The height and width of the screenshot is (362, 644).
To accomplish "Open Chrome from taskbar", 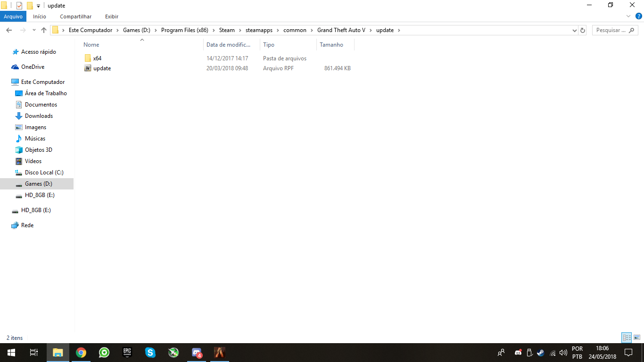I will tap(81, 353).
